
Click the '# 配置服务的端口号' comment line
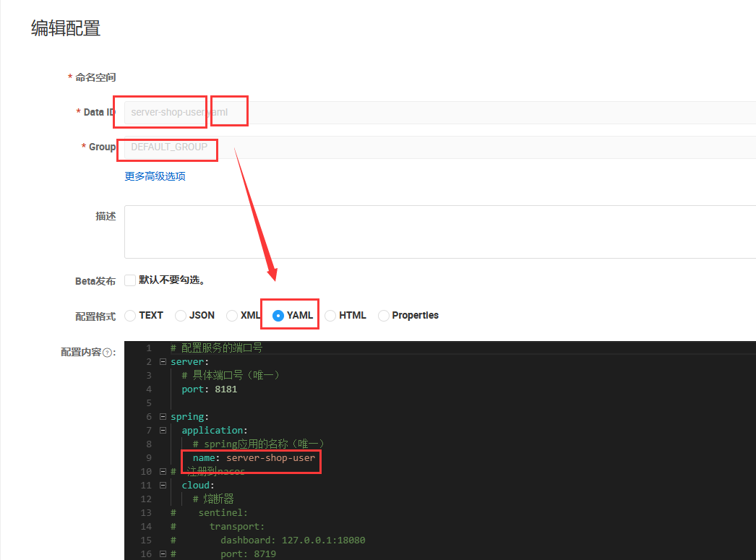click(217, 348)
